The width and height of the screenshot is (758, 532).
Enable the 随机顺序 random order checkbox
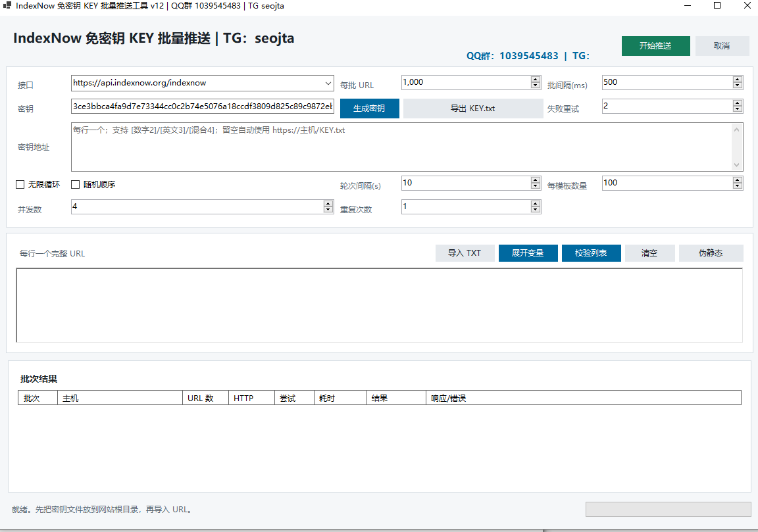click(76, 185)
